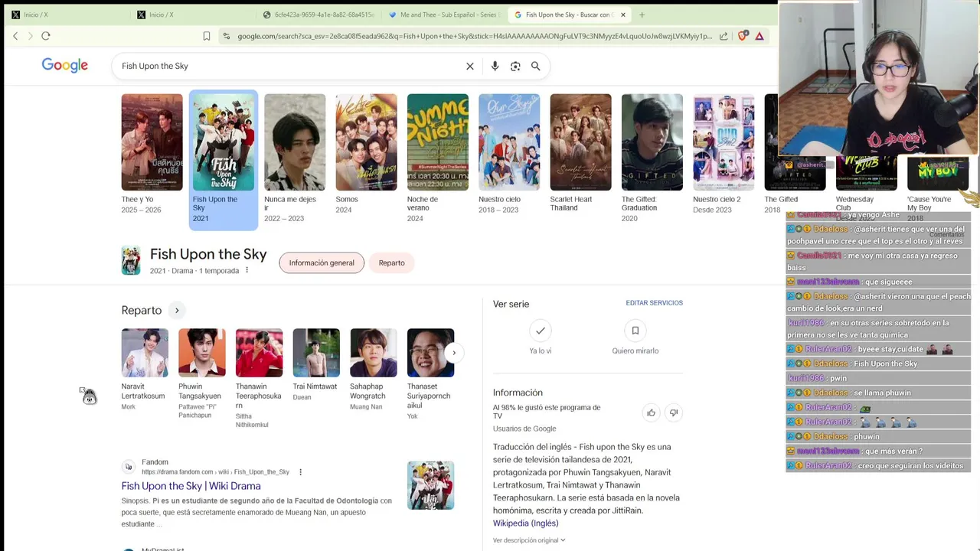Open Nuestro cielo 2018 – 2023 poster
This screenshot has width=980, height=551.
(509, 142)
